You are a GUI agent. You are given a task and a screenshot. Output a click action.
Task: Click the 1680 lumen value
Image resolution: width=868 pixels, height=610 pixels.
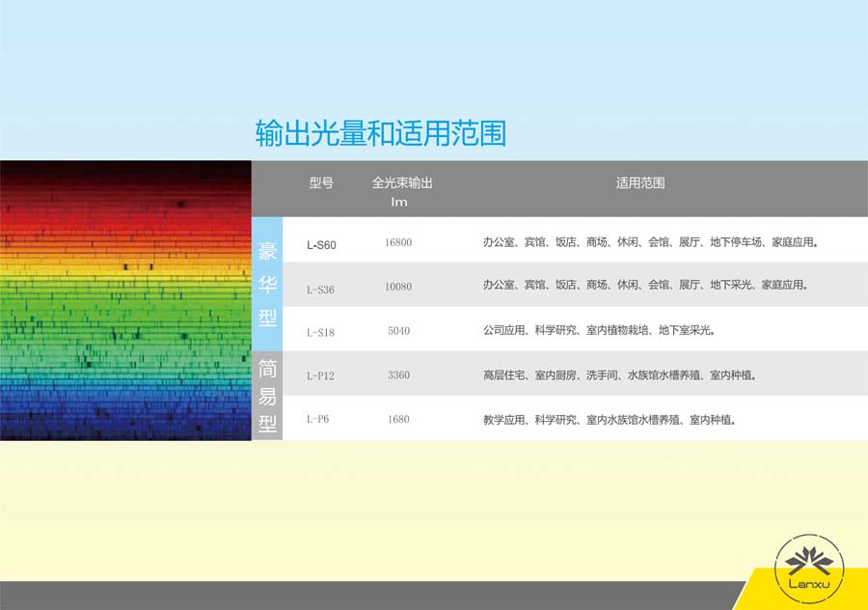pos(398,420)
